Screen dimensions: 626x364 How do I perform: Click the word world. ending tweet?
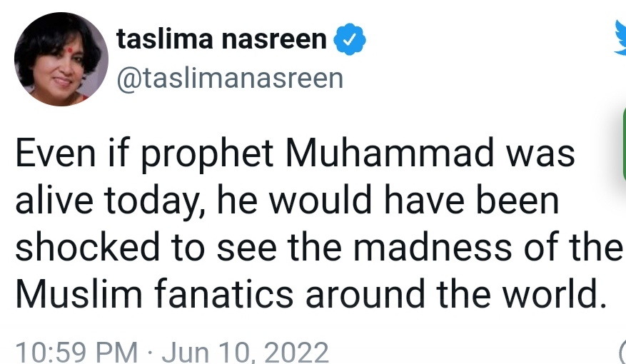click(x=555, y=294)
